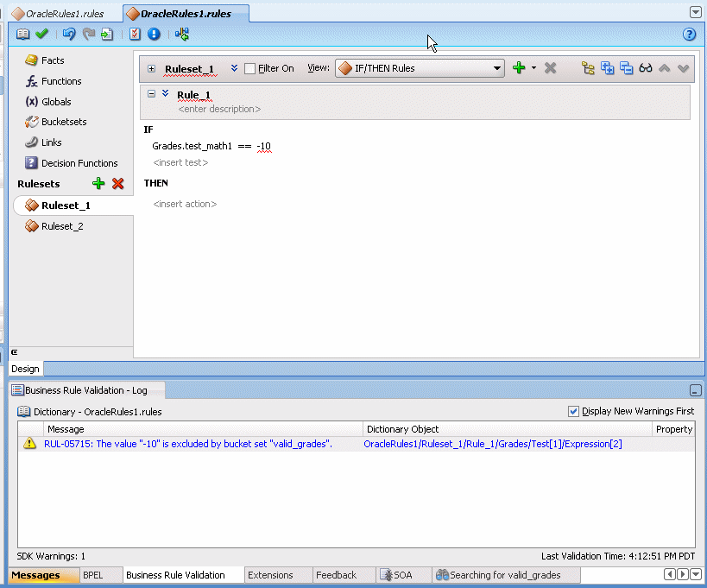Enable the Filter On checkbox

[x=249, y=68]
